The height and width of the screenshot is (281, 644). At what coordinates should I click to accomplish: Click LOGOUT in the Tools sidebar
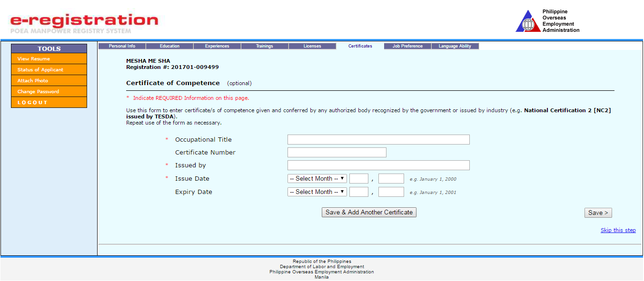coord(49,102)
